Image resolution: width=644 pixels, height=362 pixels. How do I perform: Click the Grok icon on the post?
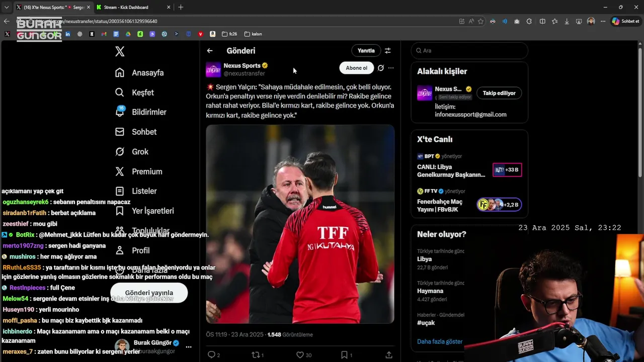(x=381, y=68)
